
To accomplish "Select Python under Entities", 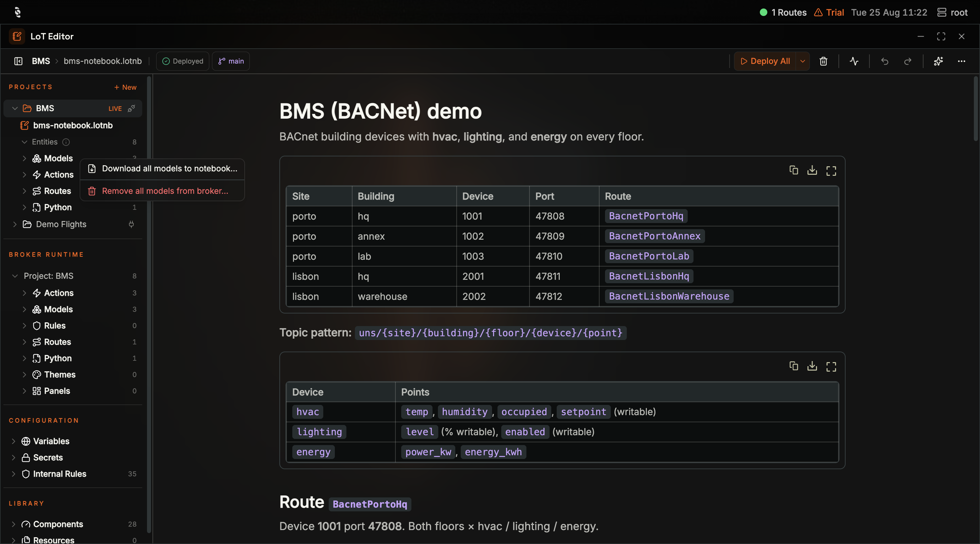I will tap(58, 207).
